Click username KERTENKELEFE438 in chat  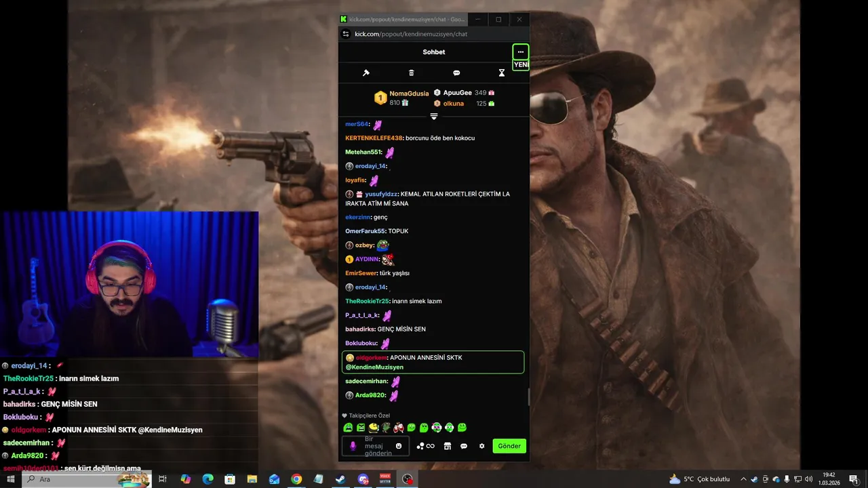374,138
